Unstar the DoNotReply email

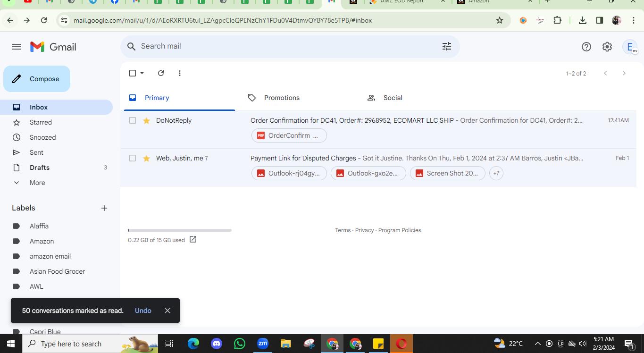146,120
